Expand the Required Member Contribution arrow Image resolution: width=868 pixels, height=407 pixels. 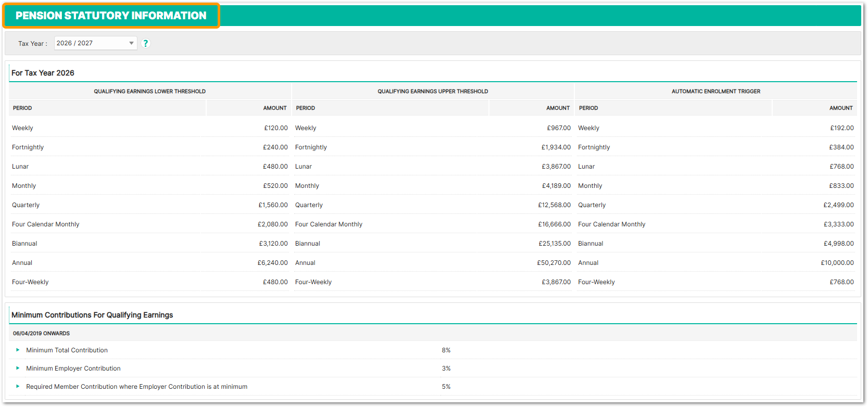click(18, 387)
